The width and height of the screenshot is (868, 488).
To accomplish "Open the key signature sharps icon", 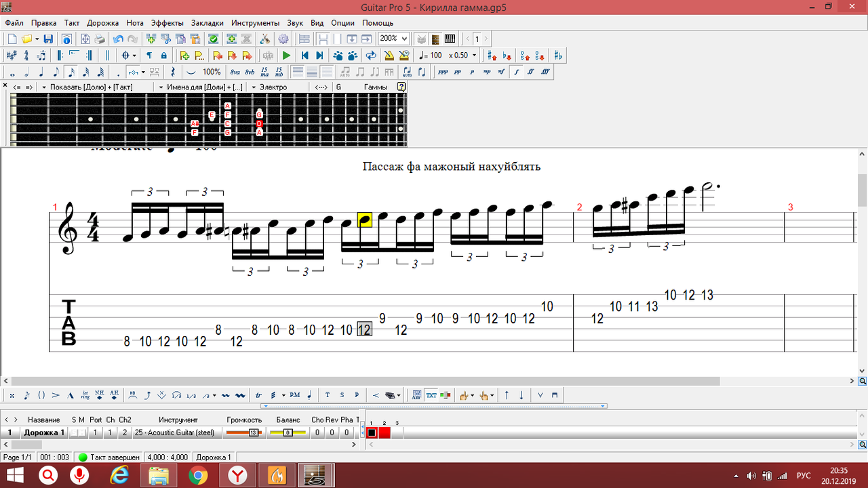I will (11, 55).
